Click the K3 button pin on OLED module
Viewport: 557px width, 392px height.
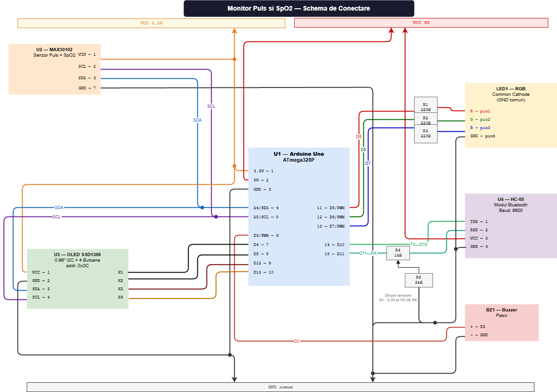(120, 289)
